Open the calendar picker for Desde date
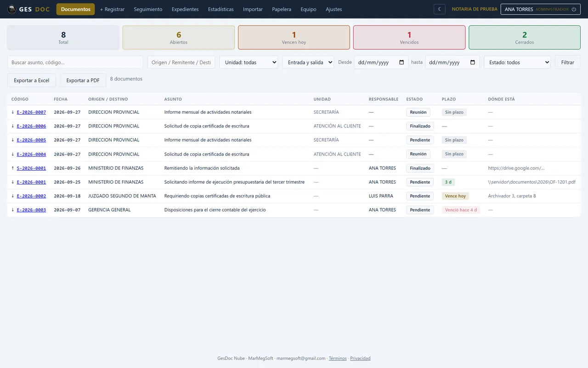The width and height of the screenshot is (588, 368). click(401, 63)
